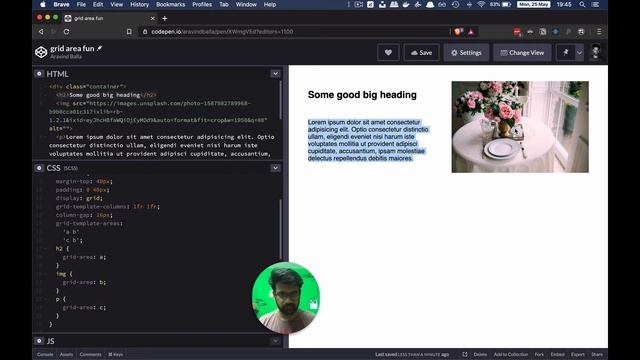Click the CSS editor vertical scrollbar
Image resolution: width=640 pixels, height=360 pixels.
280,229
